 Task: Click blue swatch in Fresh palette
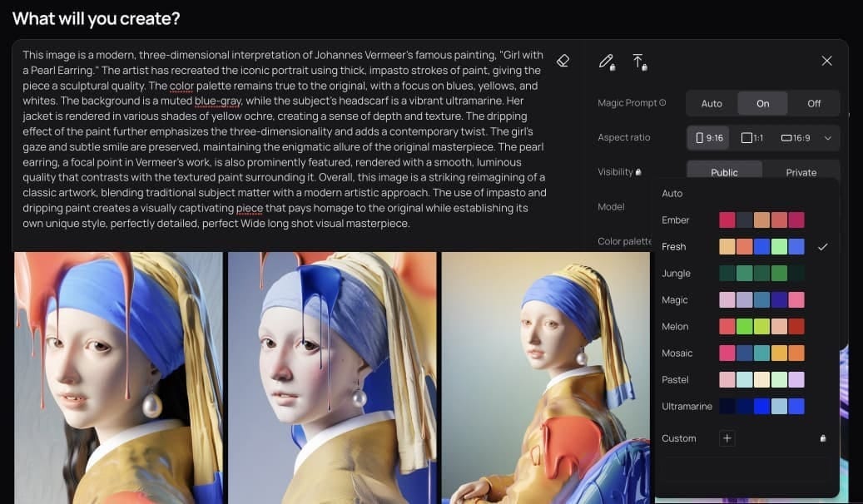pyautogui.click(x=761, y=246)
